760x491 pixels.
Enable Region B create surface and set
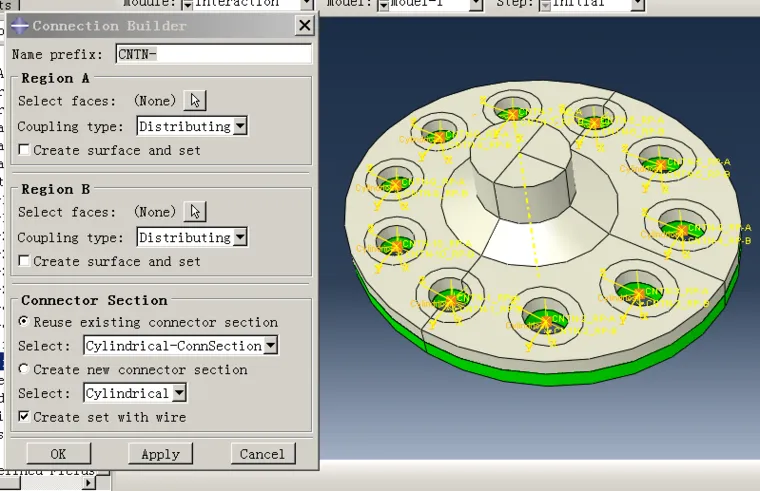(x=24, y=261)
